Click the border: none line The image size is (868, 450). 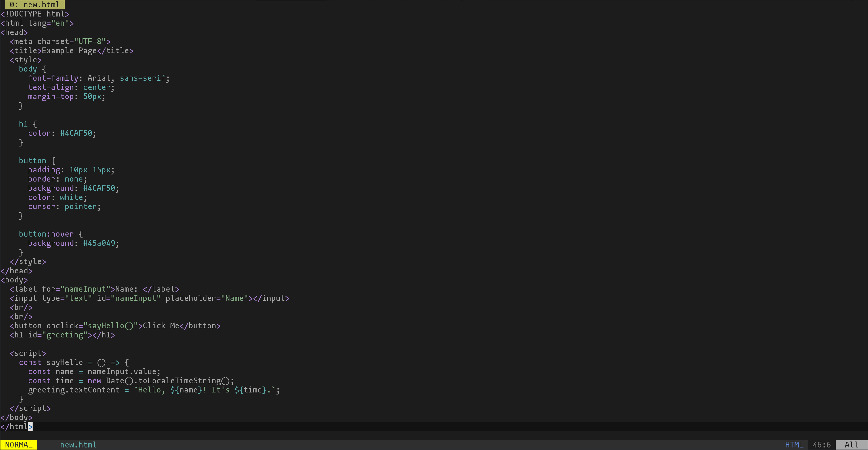(x=57, y=179)
